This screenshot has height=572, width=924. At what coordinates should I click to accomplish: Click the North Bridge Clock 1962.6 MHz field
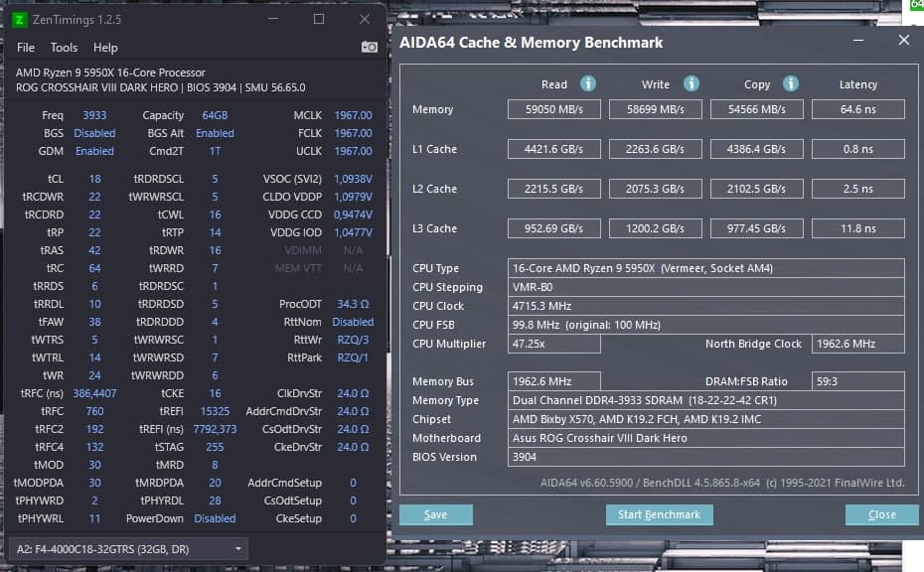click(858, 344)
